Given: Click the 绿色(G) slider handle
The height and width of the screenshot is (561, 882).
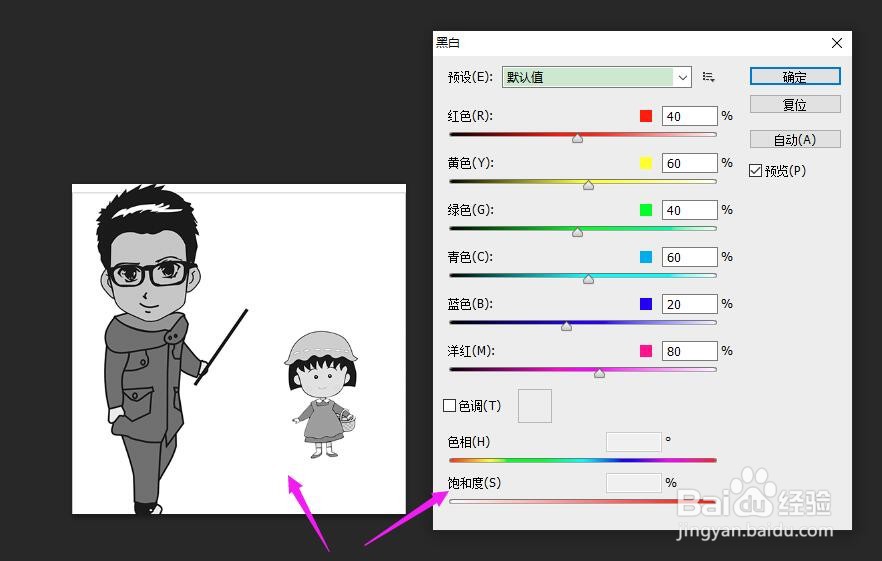Looking at the screenshot, I should coord(577,232).
